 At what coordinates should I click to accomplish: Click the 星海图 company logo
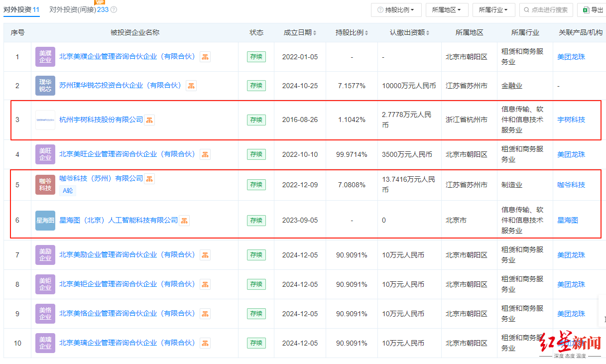click(x=45, y=220)
